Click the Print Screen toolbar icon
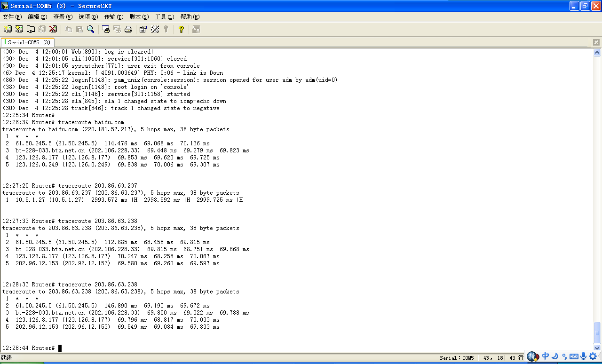This screenshot has width=602, height=364. click(x=106, y=29)
